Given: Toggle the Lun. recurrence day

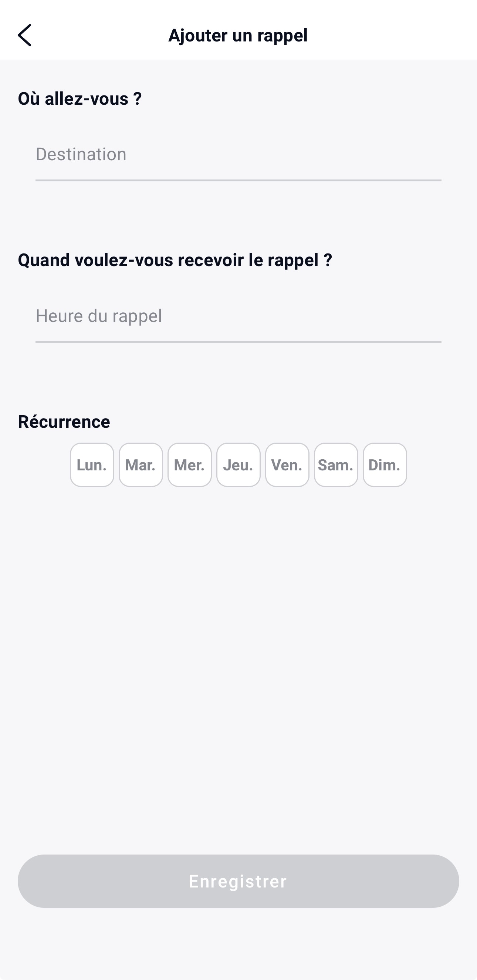Looking at the screenshot, I should coord(92,464).
